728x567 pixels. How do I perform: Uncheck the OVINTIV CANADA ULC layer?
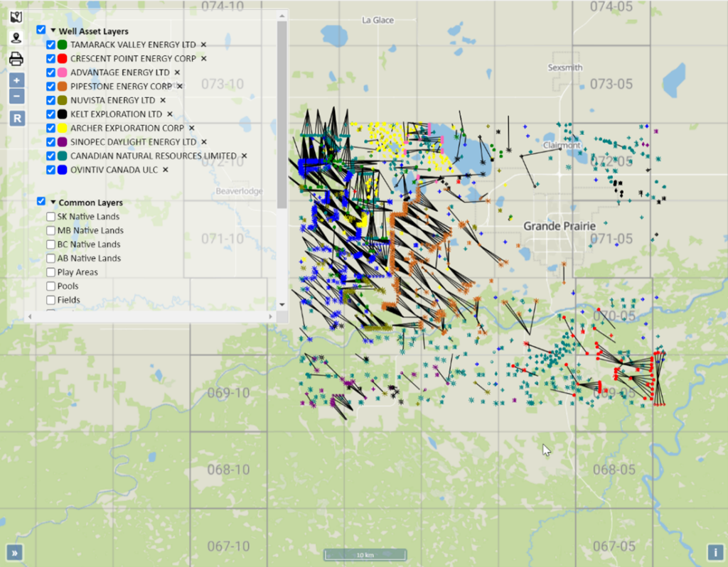click(50, 170)
